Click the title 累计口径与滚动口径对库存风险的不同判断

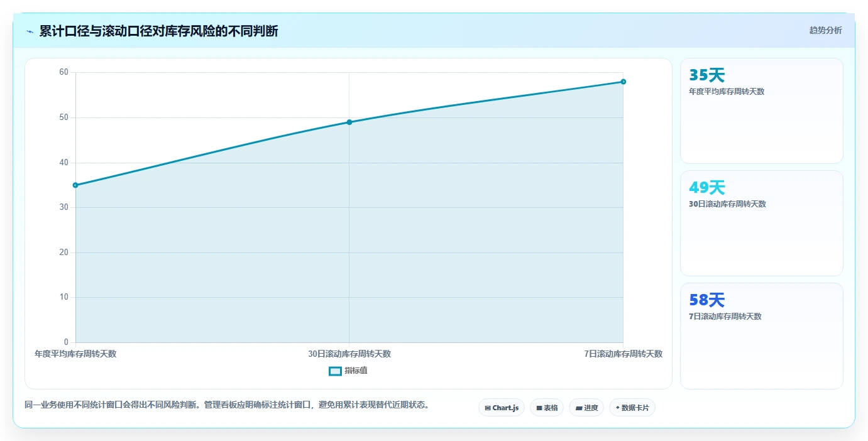click(158, 31)
